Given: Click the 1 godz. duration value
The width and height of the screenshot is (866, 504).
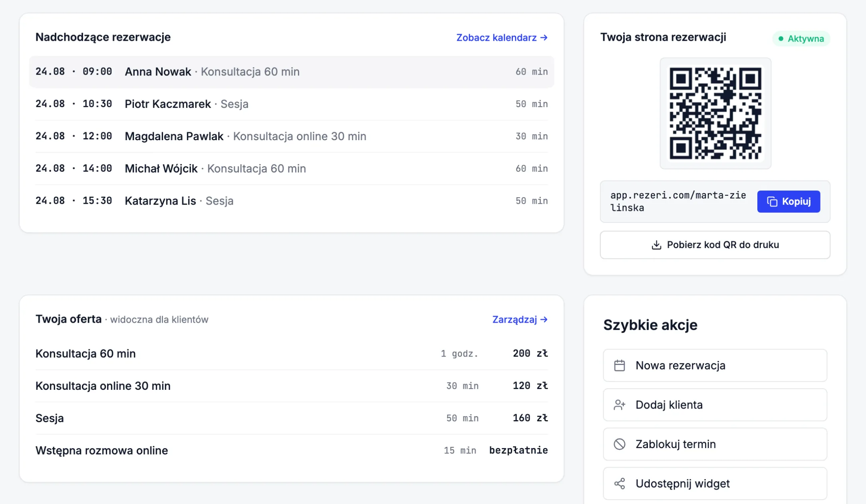Looking at the screenshot, I should pyautogui.click(x=459, y=354).
